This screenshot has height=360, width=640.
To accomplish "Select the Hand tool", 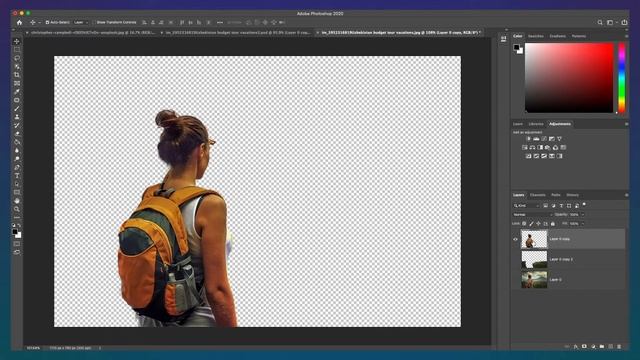I will point(17,201).
